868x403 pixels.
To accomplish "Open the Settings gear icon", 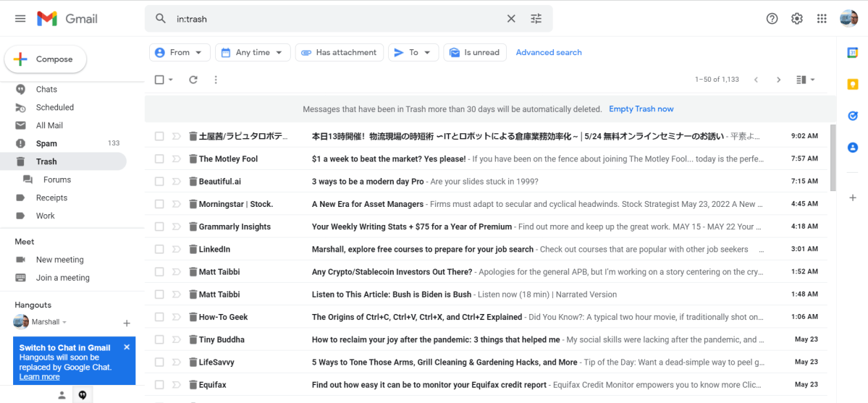I will (x=796, y=19).
